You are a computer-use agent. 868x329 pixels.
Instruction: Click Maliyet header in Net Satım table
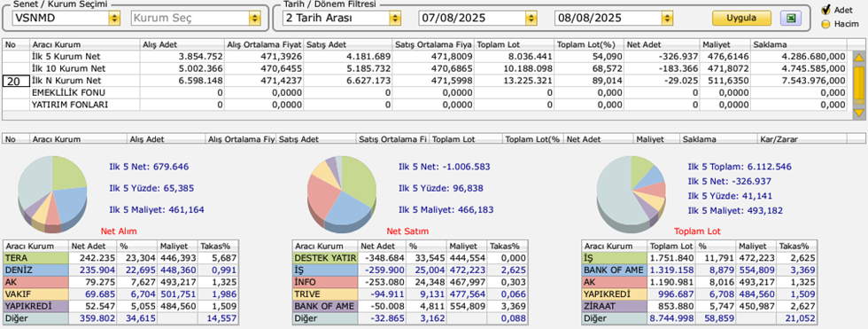click(x=467, y=247)
